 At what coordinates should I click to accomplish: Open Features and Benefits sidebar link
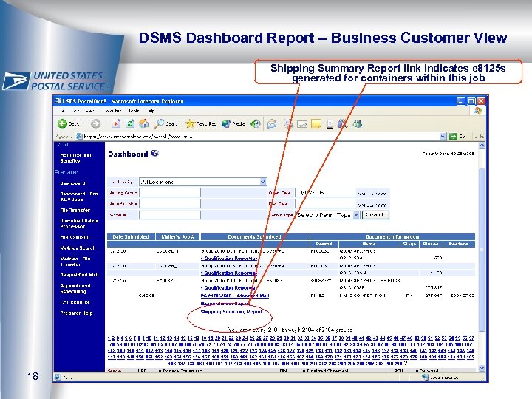75,158
